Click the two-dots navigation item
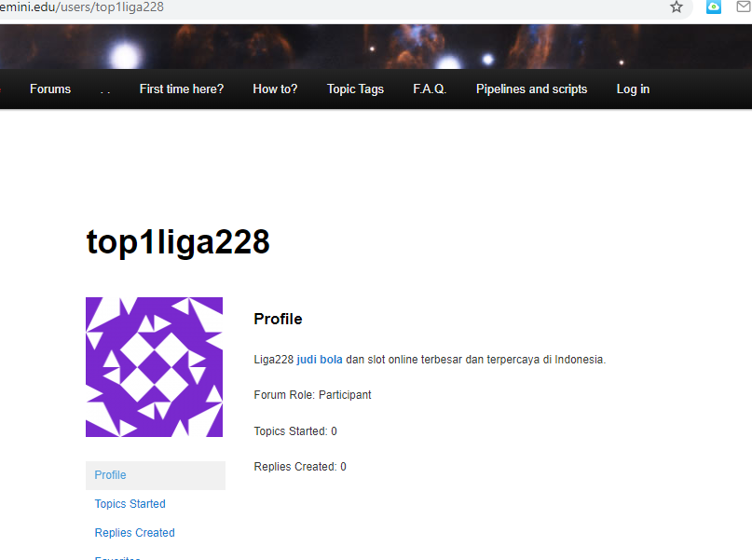752x560 pixels. [105, 89]
